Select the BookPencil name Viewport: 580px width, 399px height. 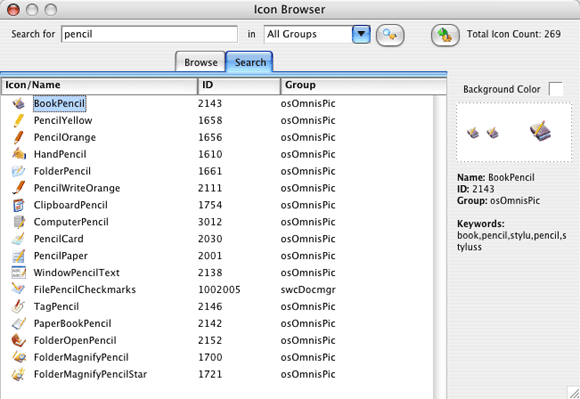point(59,104)
